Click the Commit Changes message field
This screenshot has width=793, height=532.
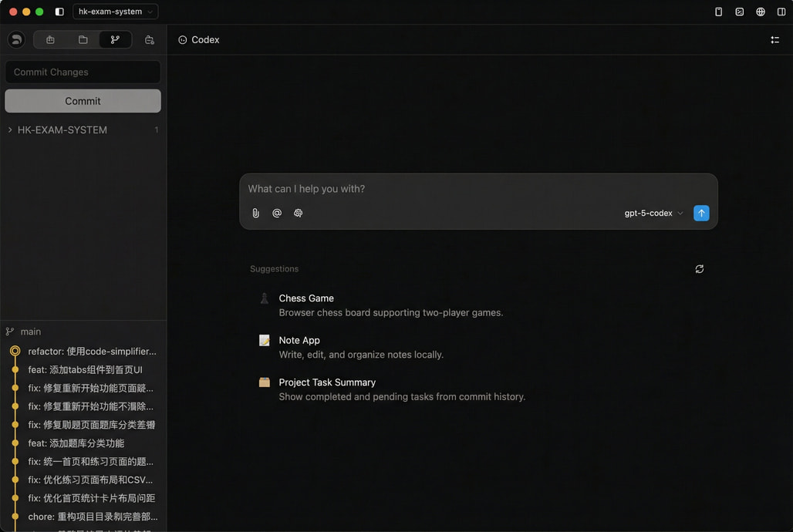(x=83, y=72)
